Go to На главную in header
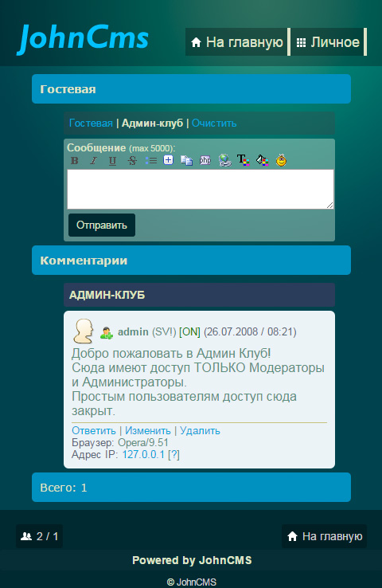 (236, 42)
